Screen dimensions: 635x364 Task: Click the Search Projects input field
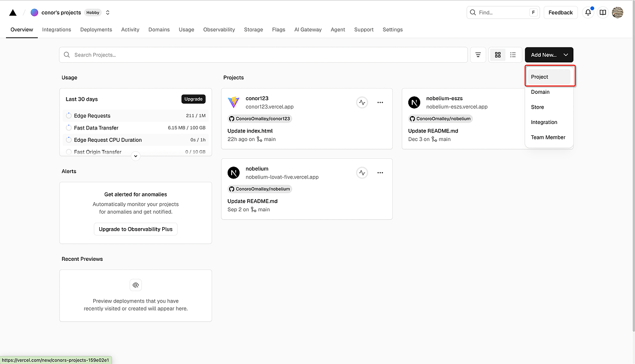point(263,55)
